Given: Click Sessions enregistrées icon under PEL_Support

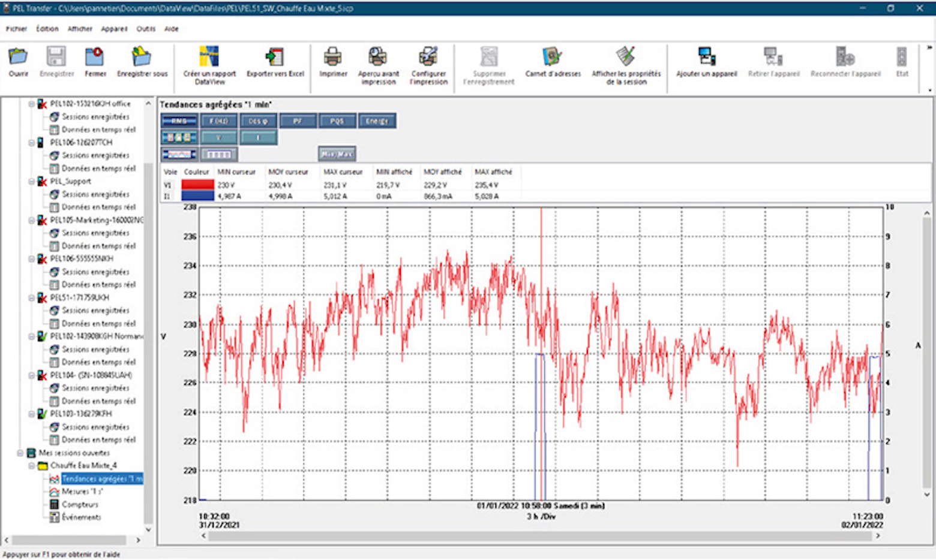Looking at the screenshot, I should (54, 194).
